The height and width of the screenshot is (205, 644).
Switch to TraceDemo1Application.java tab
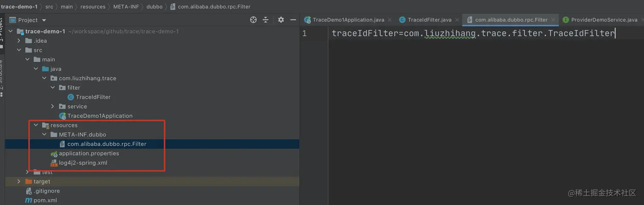[x=348, y=20]
